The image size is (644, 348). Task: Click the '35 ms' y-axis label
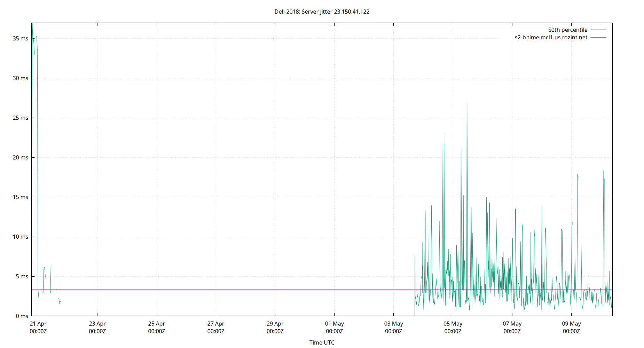21,38
